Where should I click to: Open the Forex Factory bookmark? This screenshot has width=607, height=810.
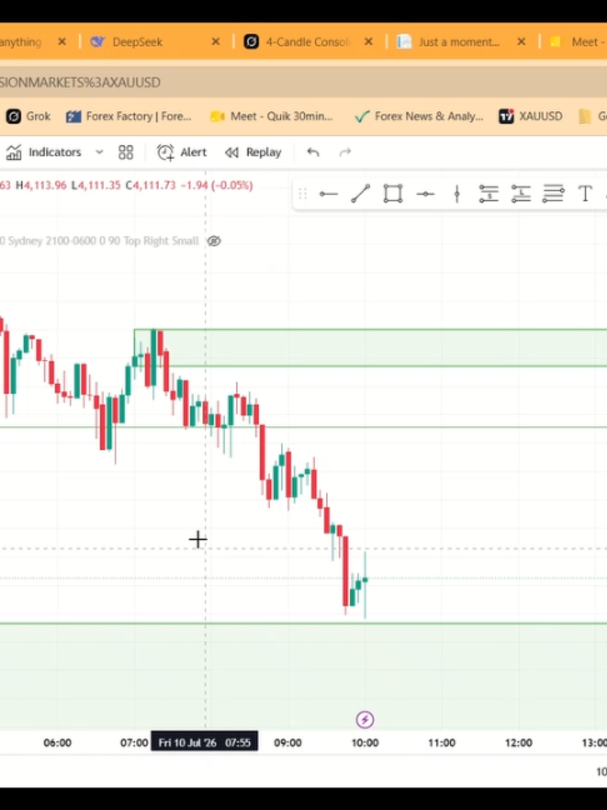129,116
